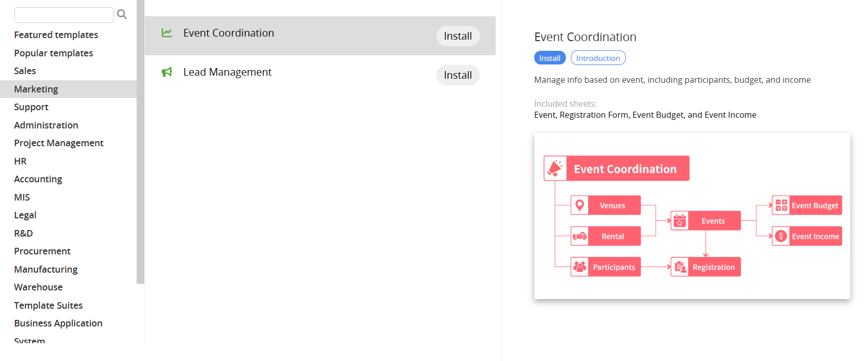This screenshot has height=361, width=868.
Task: Select the Featured templates category
Action: tap(56, 35)
